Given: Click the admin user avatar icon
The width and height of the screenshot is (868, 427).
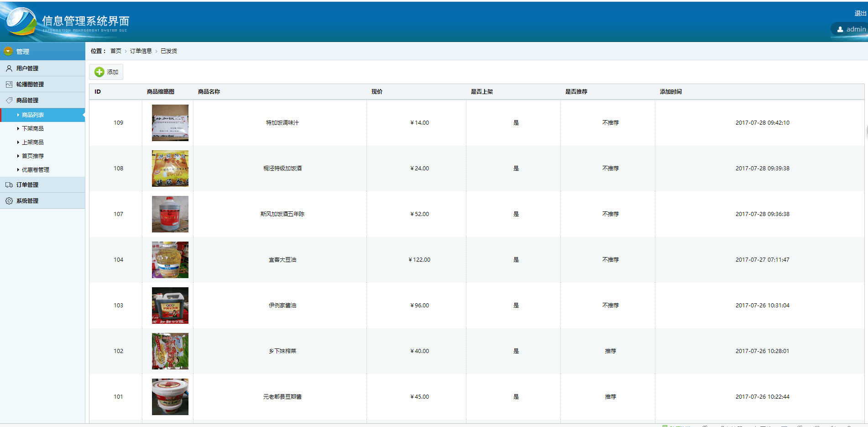Looking at the screenshot, I should [840, 29].
